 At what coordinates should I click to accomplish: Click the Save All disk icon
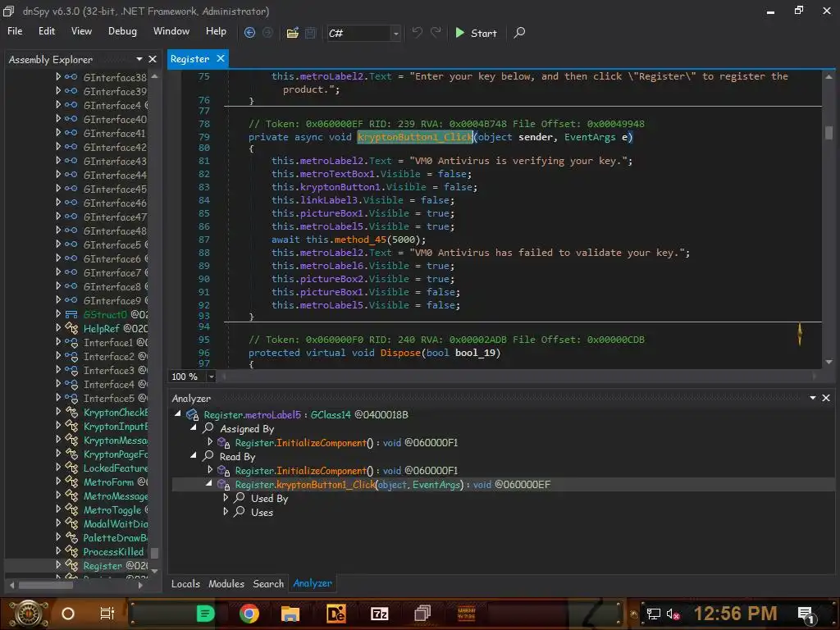point(310,33)
